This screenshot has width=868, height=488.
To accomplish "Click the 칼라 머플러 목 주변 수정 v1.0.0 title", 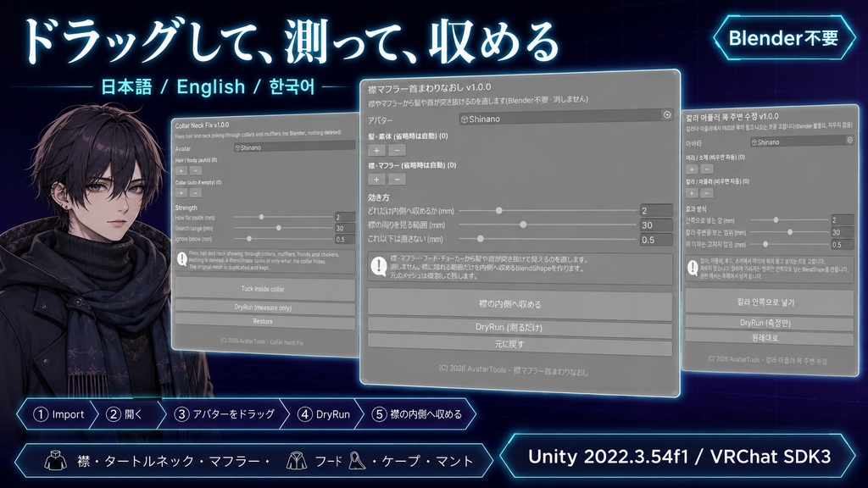I will click(732, 117).
